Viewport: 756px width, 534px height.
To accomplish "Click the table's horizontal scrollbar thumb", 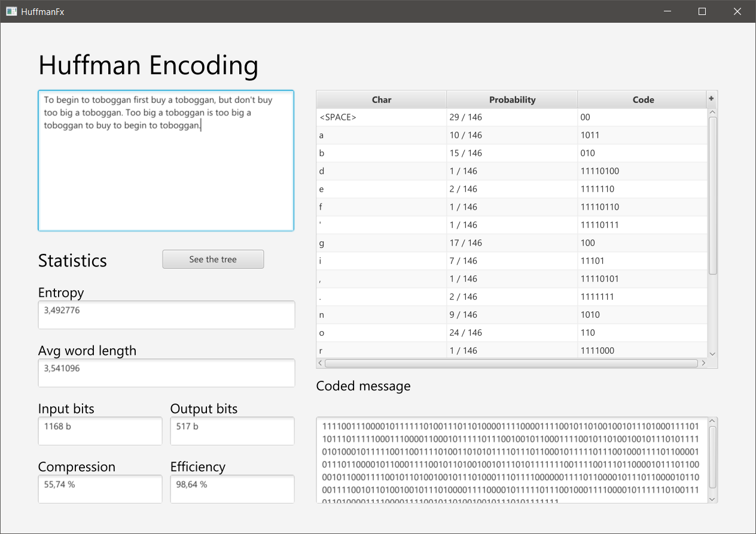I will click(511, 363).
